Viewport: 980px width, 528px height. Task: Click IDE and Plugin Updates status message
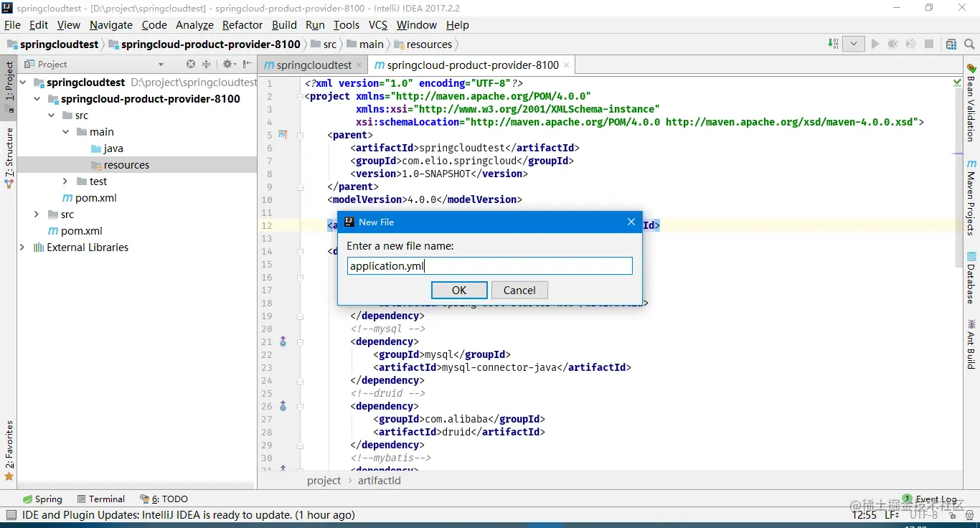(189, 514)
